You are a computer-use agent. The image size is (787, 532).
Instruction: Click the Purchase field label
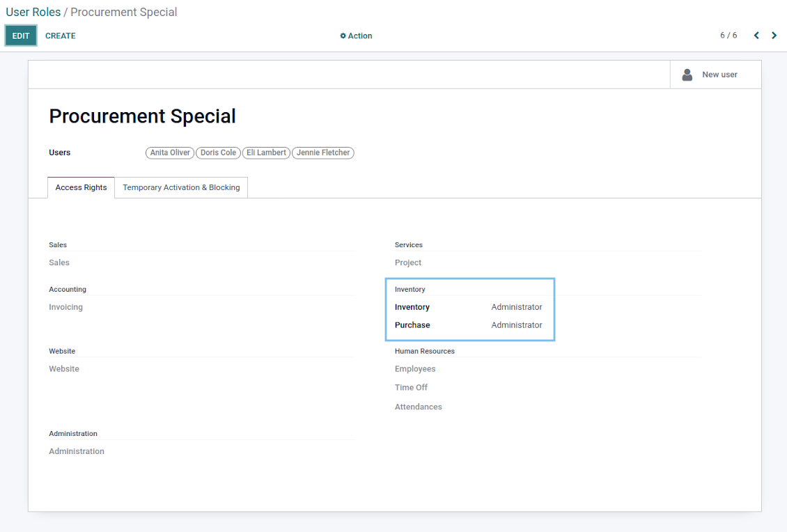412,325
